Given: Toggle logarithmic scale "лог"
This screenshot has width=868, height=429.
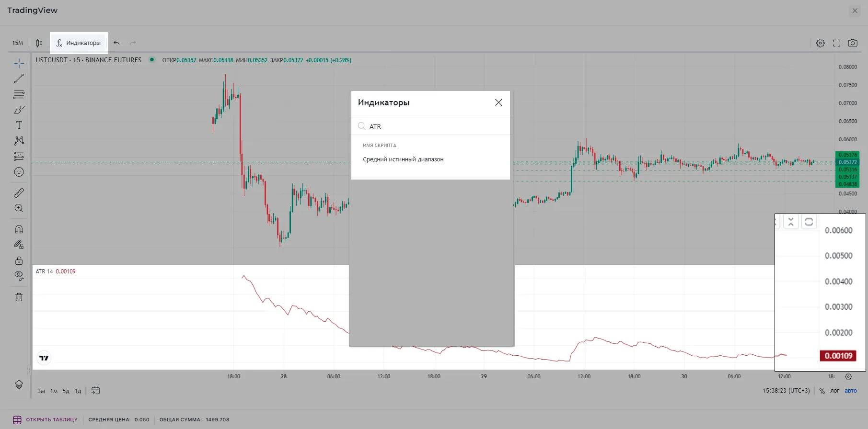Looking at the screenshot, I should tap(834, 391).
